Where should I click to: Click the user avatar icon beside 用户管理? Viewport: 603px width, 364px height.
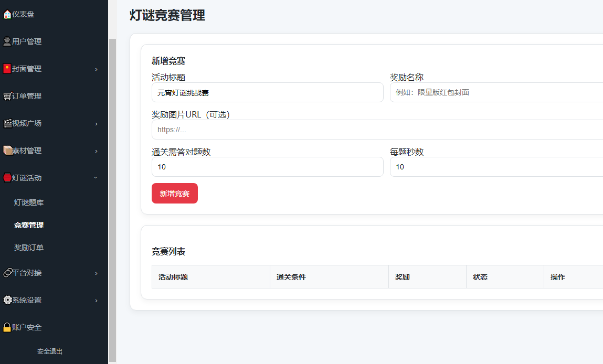pyautogui.click(x=7, y=41)
